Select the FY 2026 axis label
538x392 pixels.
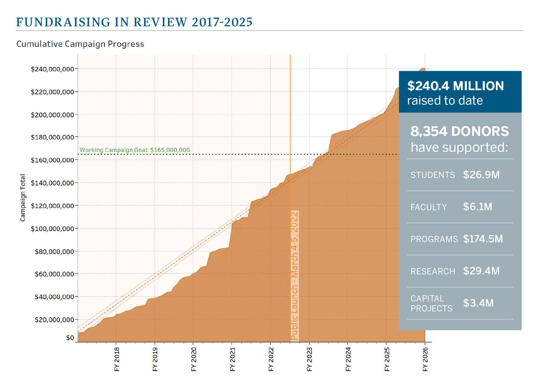[425, 359]
